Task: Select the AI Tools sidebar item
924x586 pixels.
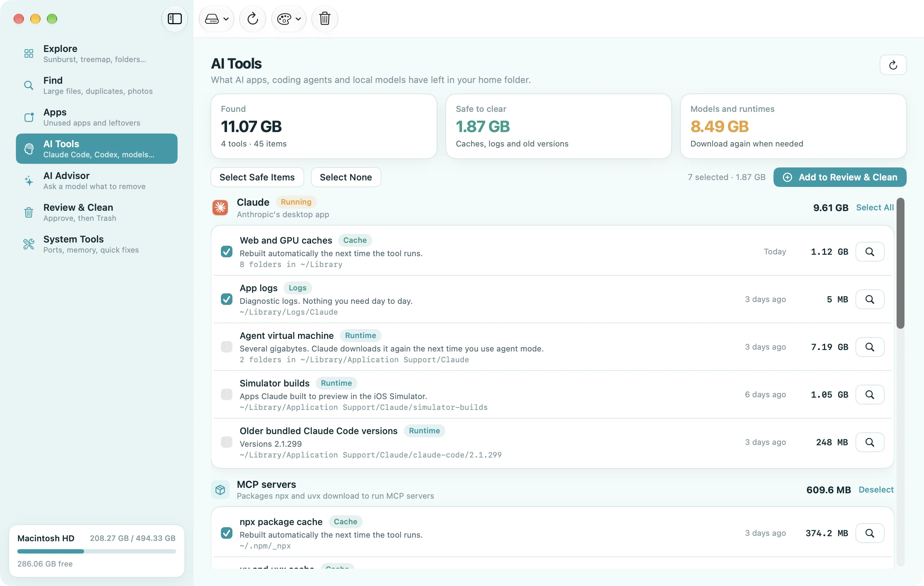Action: tap(97, 149)
